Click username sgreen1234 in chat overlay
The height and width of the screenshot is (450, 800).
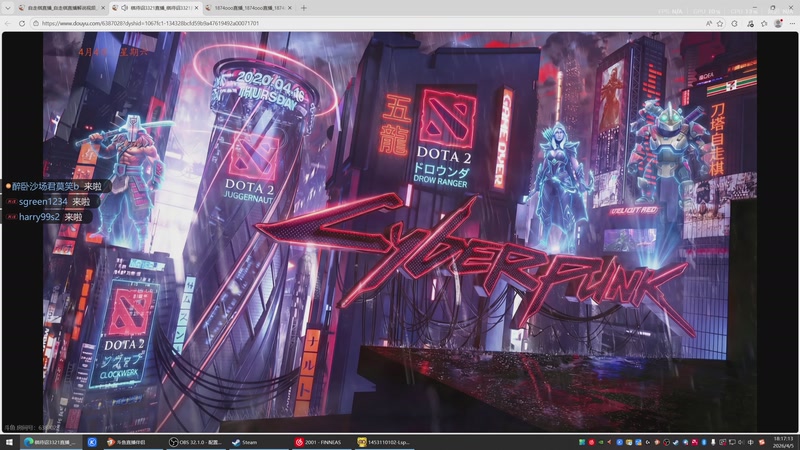click(43, 202)
